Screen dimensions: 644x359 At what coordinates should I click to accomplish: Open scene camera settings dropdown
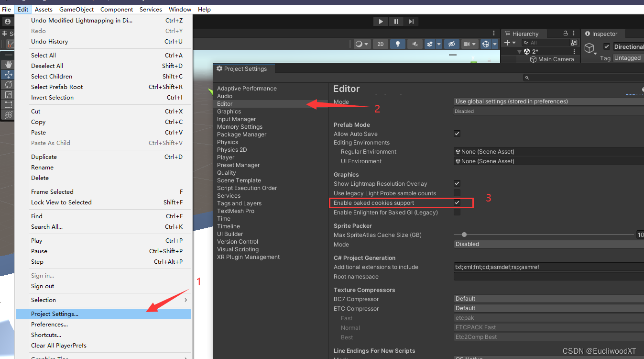(x=470, y=44)
